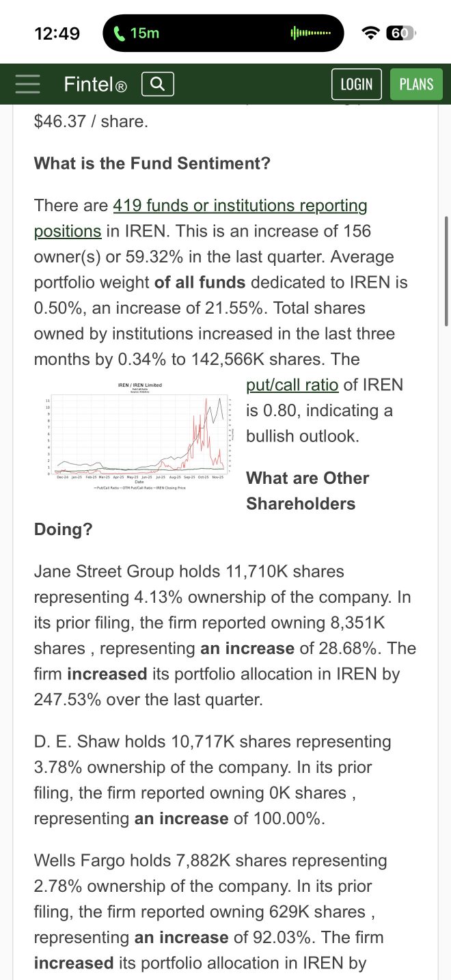
Task: Follow the 419 funds or institutions reporting link
Action: pyautogui.click(x=240, y=206)
